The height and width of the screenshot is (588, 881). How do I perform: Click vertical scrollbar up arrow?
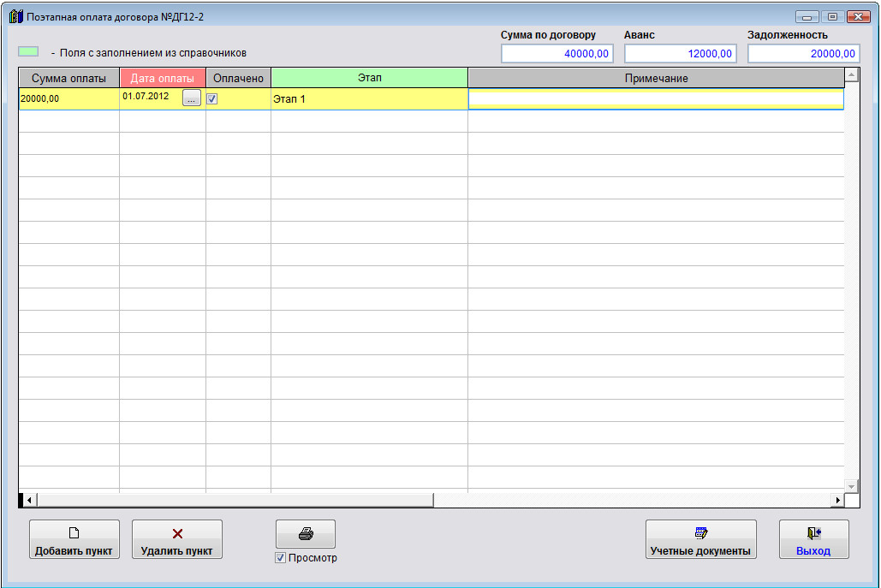[x=851, y=74]
